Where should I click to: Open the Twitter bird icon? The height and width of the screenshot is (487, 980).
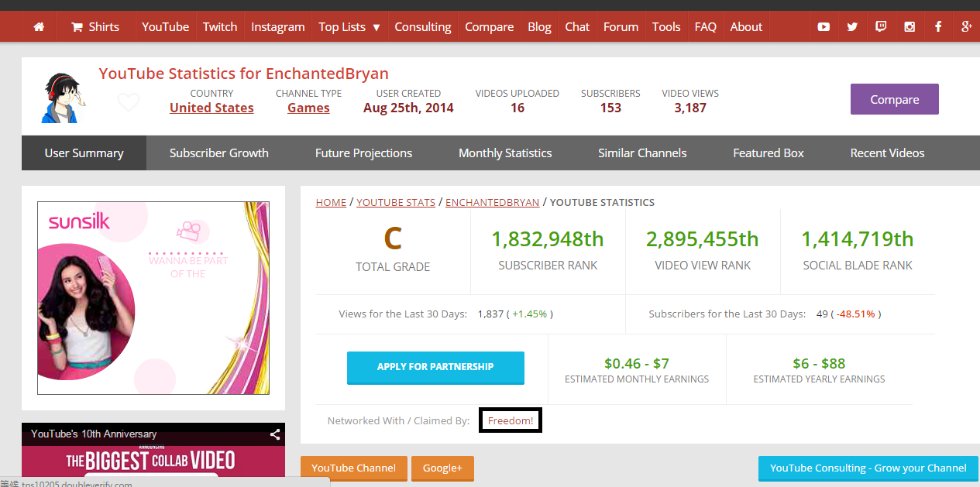(x=852, y=27)
